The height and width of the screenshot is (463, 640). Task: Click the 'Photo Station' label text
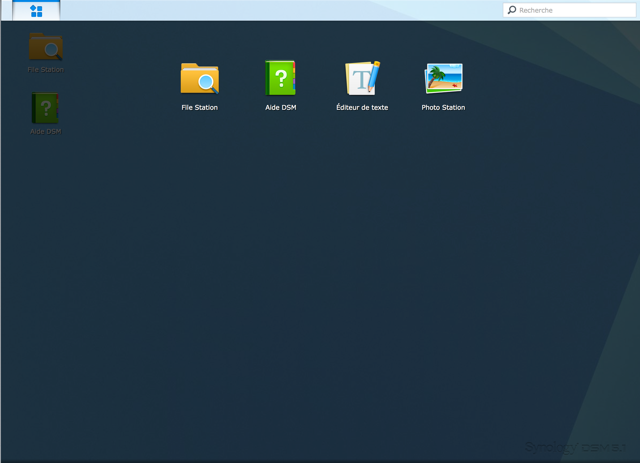[443, 107]
